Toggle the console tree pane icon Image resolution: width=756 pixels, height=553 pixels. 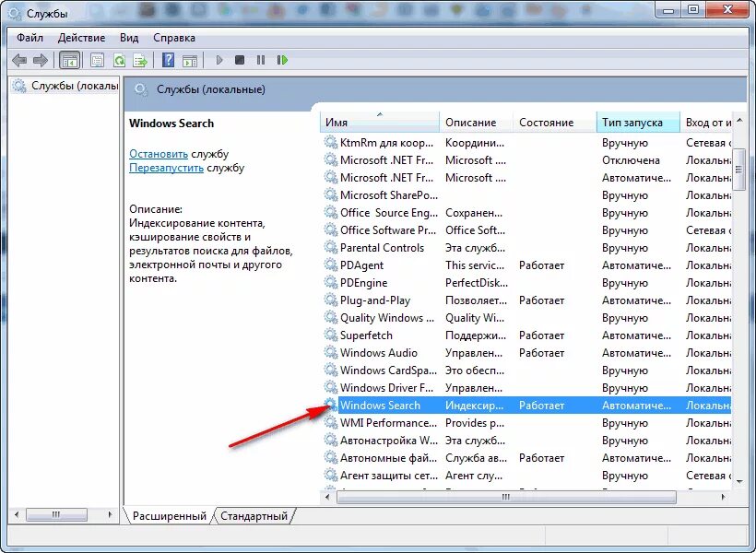(68, 59)
